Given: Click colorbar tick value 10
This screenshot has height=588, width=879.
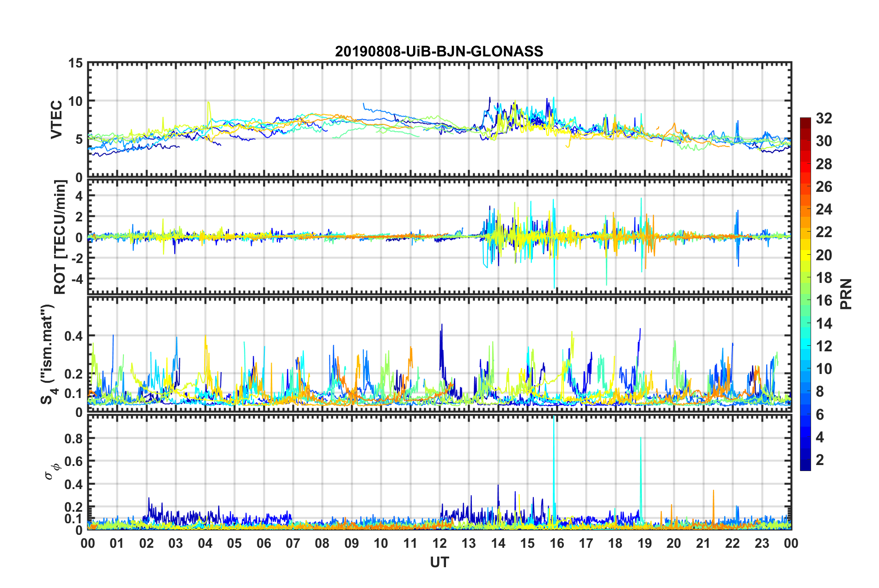Looking at the screenshot, I should [x=824, y=369].
